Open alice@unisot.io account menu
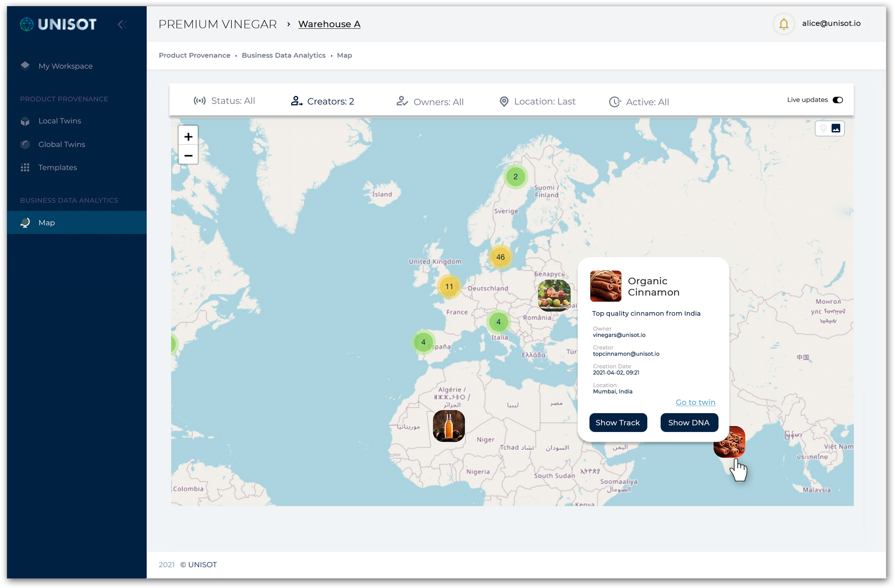Screen dimensions: 895x588 pyautogui.click(x=831, y=23)
